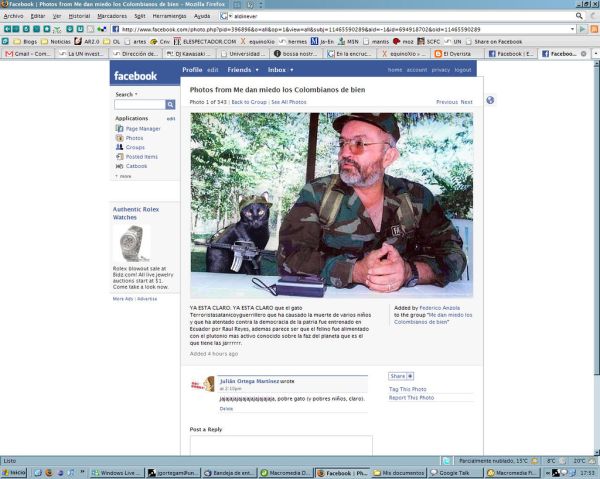This screenshot has height=479, width=600.
Task: Click the privacy link
Action: (x=440, y=70)
